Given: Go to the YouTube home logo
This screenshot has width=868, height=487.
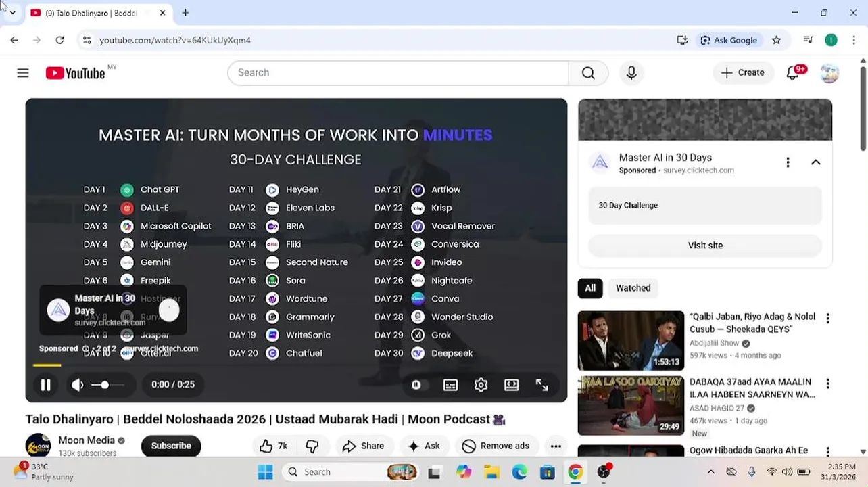Looking at the screenshot, I should [75, 73].
